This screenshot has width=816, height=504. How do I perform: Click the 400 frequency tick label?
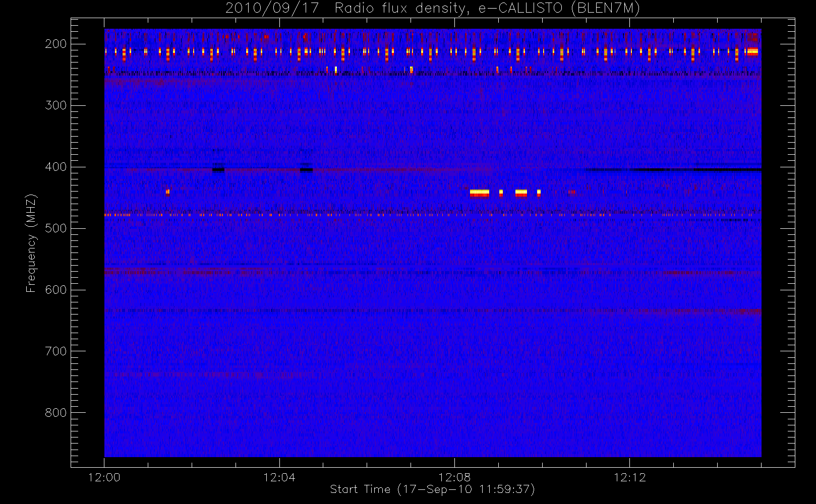56,167
